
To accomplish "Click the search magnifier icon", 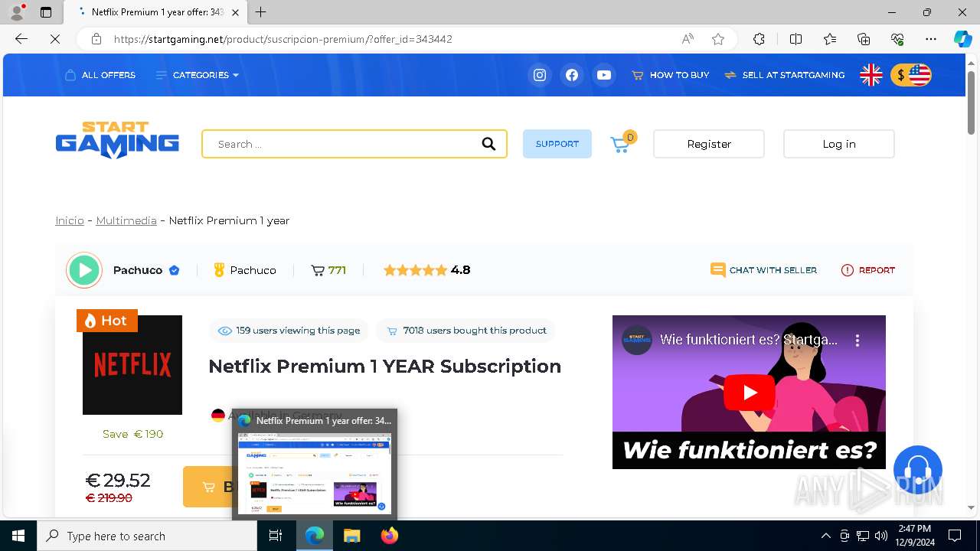I will click(488, 144).
